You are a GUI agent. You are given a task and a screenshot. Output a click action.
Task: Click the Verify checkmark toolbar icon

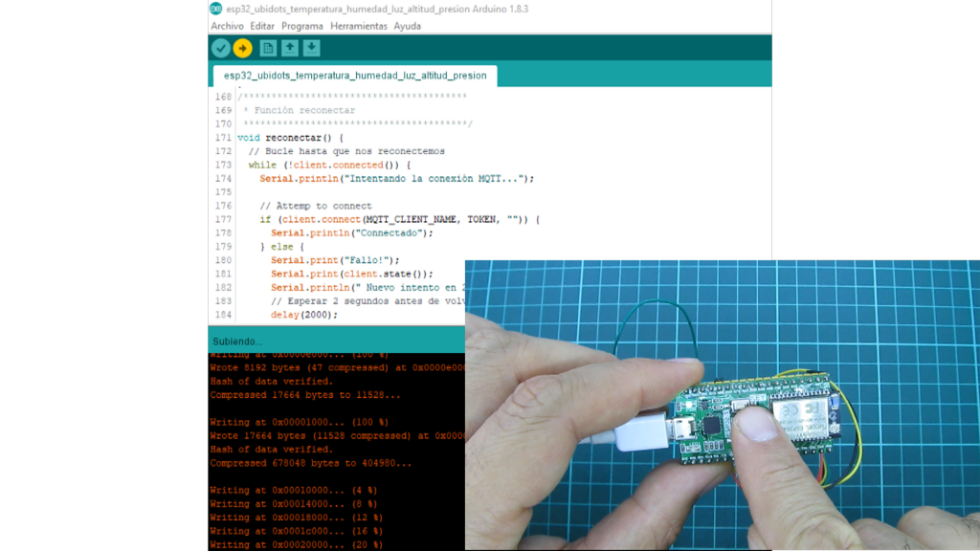(221, 48)
